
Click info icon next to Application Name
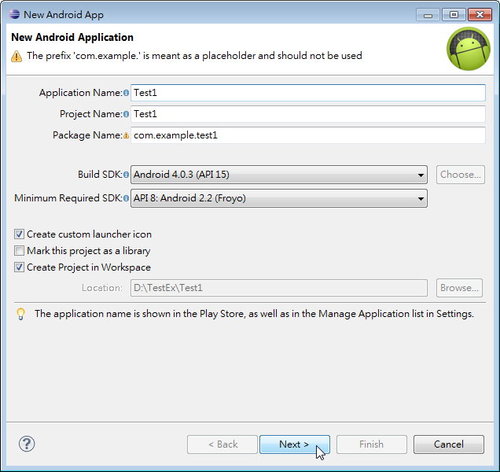click(x=126, y=93)
